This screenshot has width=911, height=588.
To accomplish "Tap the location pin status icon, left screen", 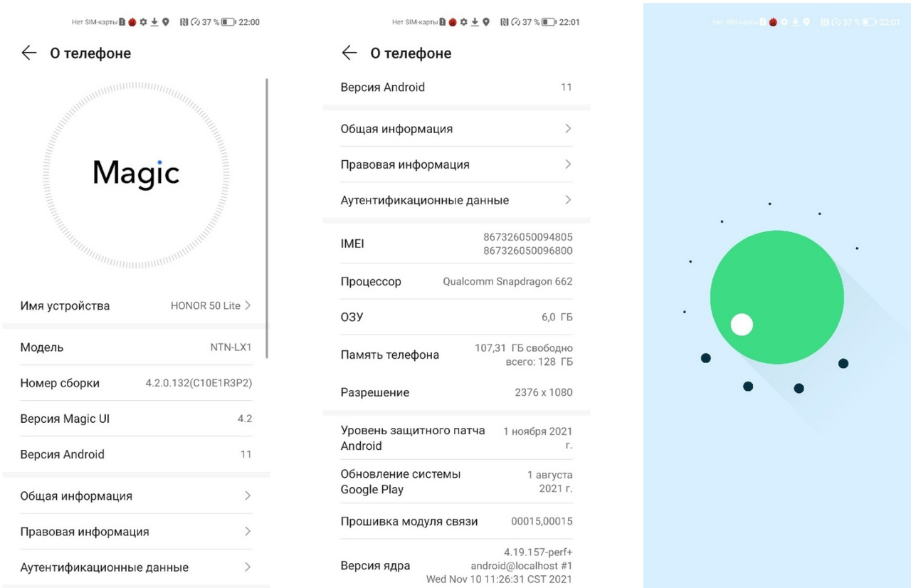I will click(166, 22).
